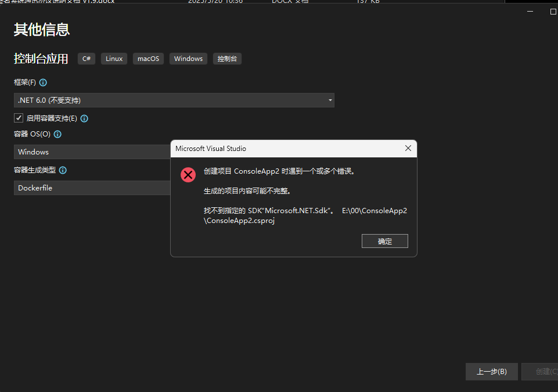The width and height of the screenshot is (558, 392).
Task: Close the Microsoft Visual Studio error dialog
Action: (x=408, y=148)
